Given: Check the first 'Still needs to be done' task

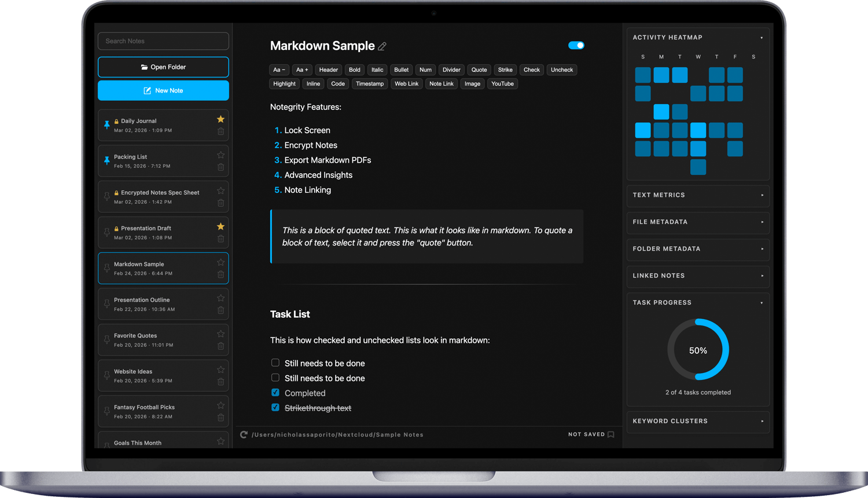Looking at the screenshot, I should 275,362.
